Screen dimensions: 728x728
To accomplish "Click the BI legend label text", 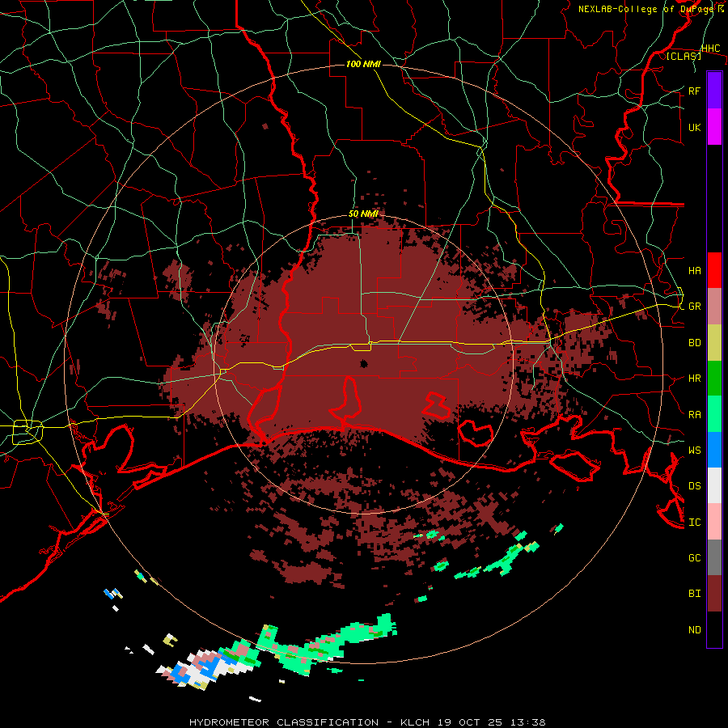I will click(694, 594).
